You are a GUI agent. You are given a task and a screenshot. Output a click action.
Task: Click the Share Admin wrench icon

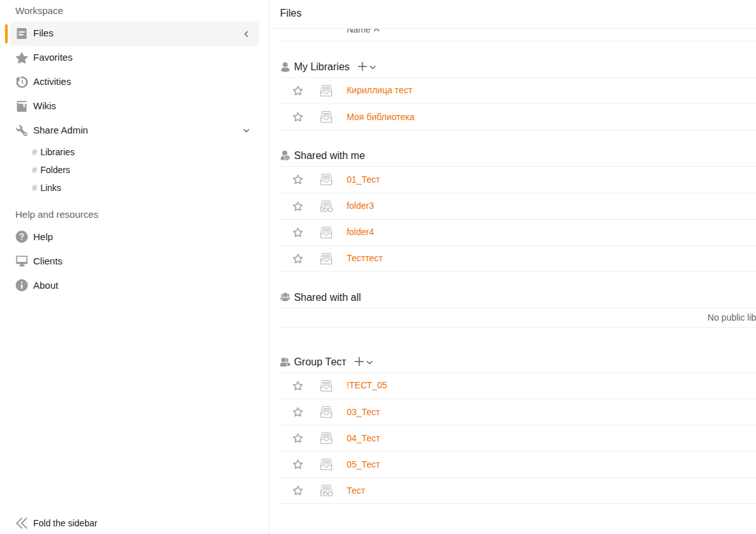pyautogui.click(x=22, y=130)
